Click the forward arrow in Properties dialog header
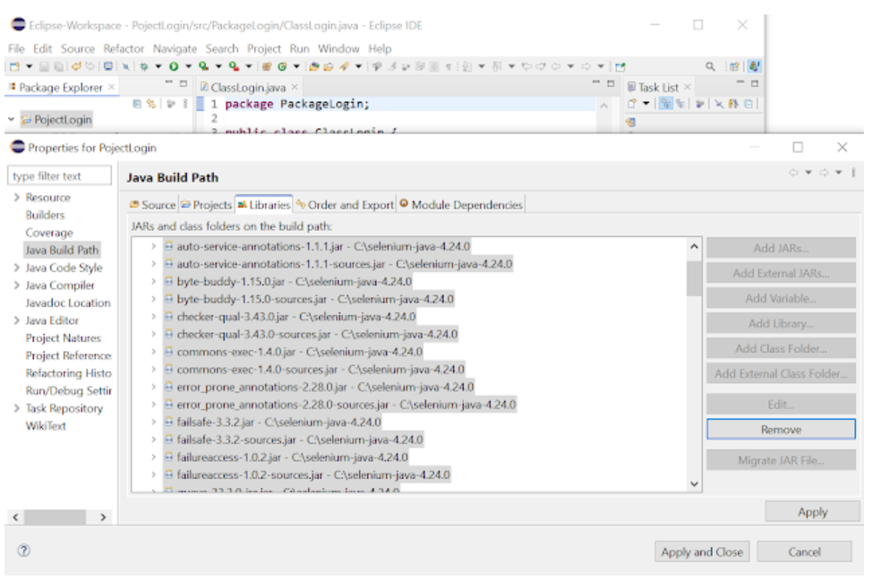Viewport: 882px width, 588px height. (824, 173)
